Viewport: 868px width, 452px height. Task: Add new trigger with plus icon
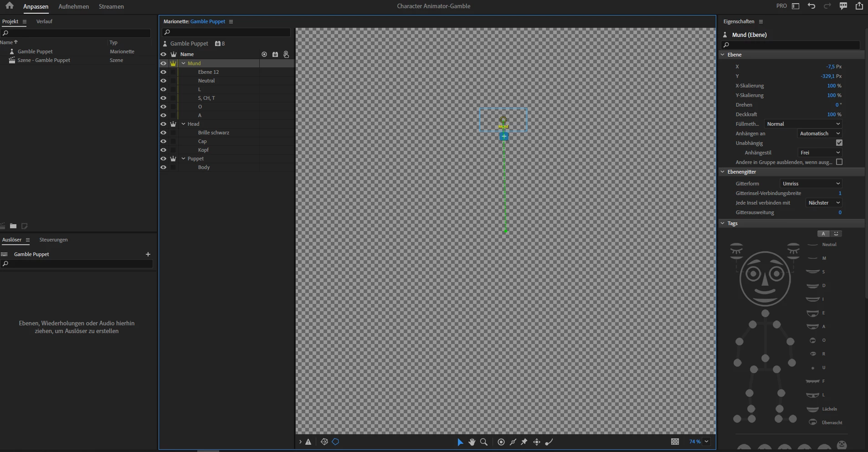click(x=148, y=254)
